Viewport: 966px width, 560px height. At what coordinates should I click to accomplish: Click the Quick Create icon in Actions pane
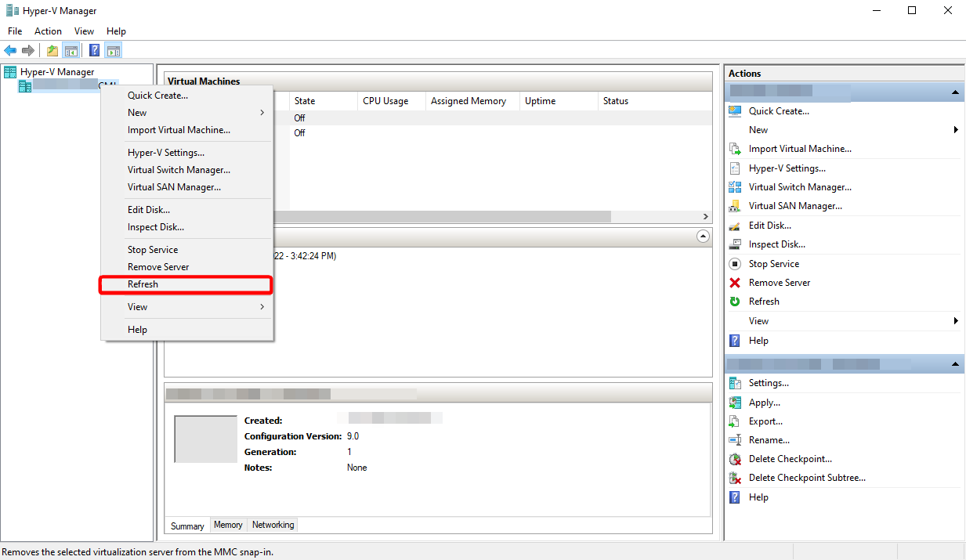(x=735, y=111)
